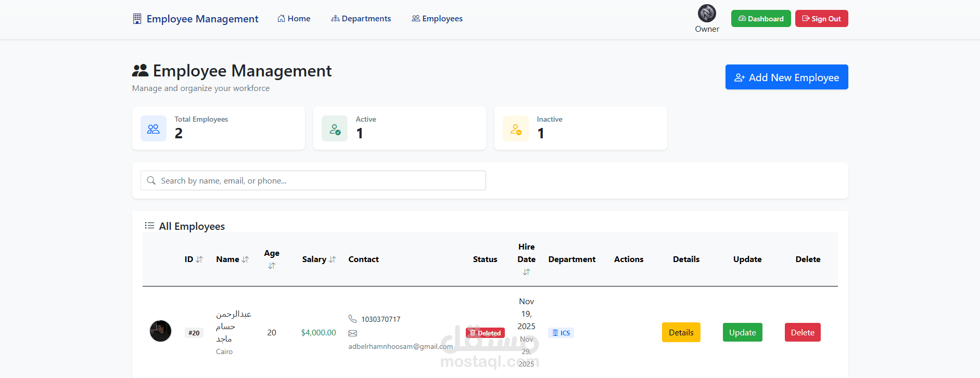This screenshot has height=378, width=980.
Task: Open the Home nav link
Action: (x=294, y=19)
